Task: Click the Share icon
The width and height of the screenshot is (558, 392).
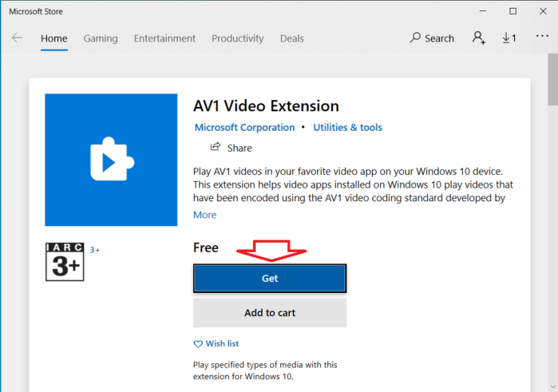Action: pos(216,147)
